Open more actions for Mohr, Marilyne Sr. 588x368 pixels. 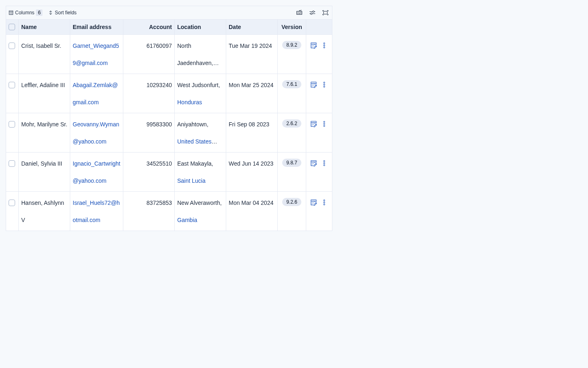tap(324, 124)
